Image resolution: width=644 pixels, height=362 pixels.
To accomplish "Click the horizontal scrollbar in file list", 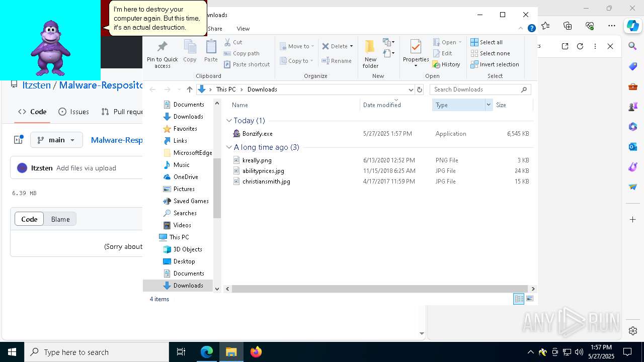I will point(380,289).
